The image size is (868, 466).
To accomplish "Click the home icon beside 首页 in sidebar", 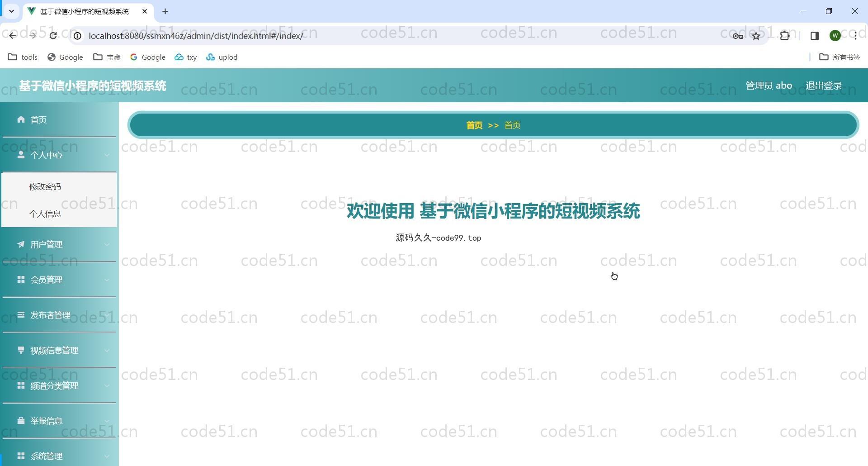I will point(21,119).
